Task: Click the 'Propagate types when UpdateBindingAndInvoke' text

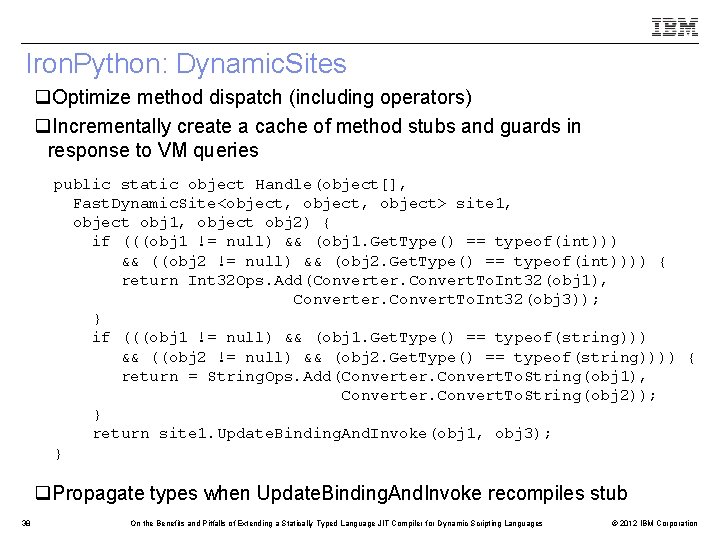Action: (340, 493)
